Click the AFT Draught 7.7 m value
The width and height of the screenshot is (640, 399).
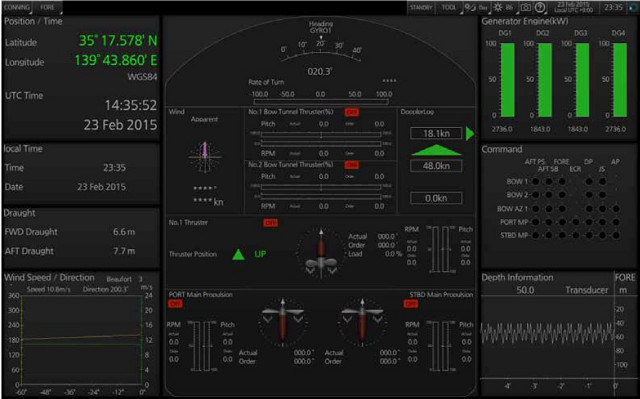124,251
